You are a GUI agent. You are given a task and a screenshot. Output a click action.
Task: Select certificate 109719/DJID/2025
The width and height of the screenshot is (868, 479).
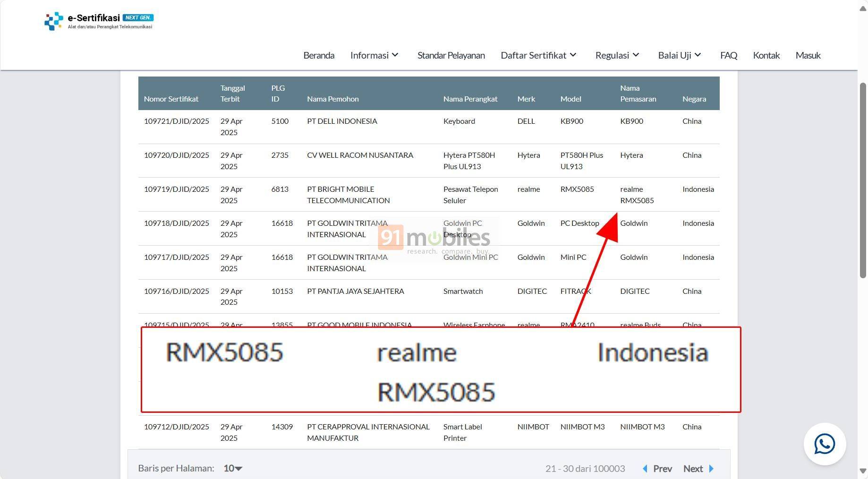177,189
